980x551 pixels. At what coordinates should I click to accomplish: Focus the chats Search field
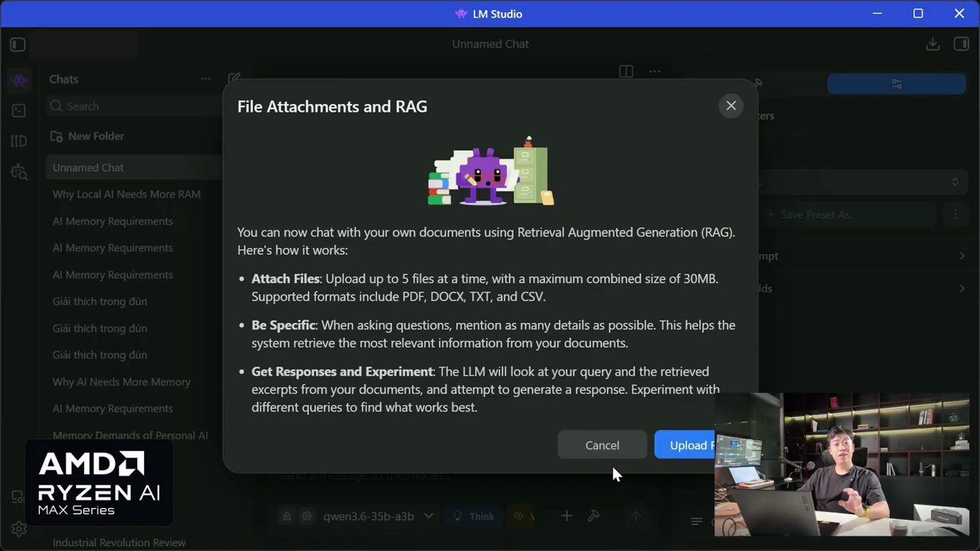(134, 106)
